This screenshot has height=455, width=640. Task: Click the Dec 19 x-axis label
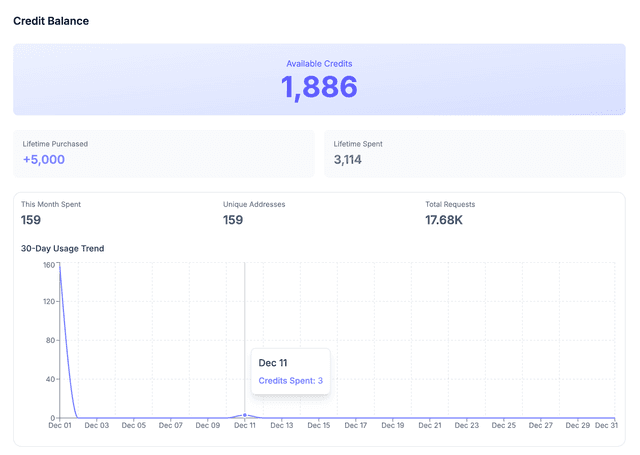click(x=393, y=425)
